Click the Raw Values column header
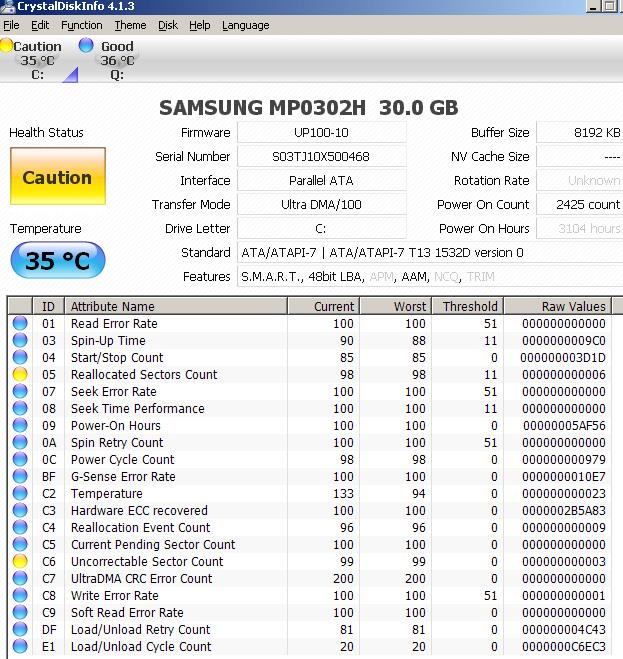Screen dimensions: 623x659 [557, 306]
